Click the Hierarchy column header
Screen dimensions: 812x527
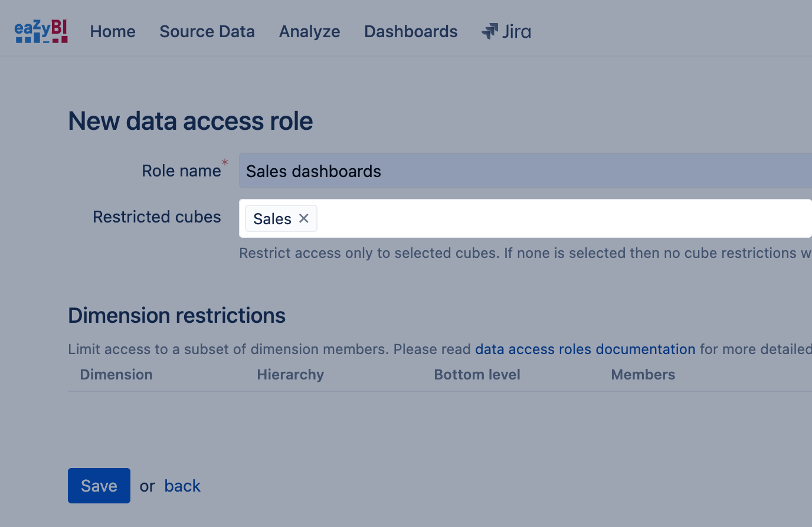click(290, 375)
